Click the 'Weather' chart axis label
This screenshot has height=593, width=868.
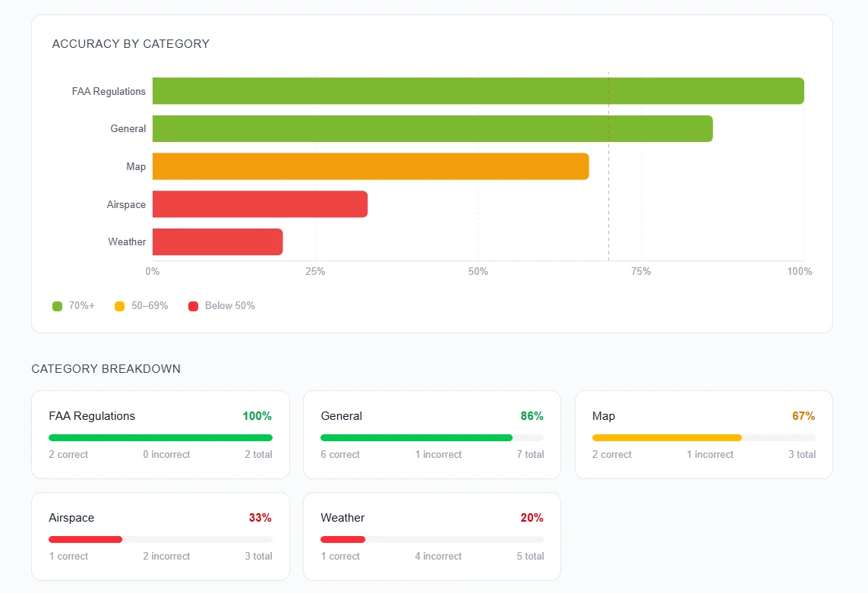127,241
